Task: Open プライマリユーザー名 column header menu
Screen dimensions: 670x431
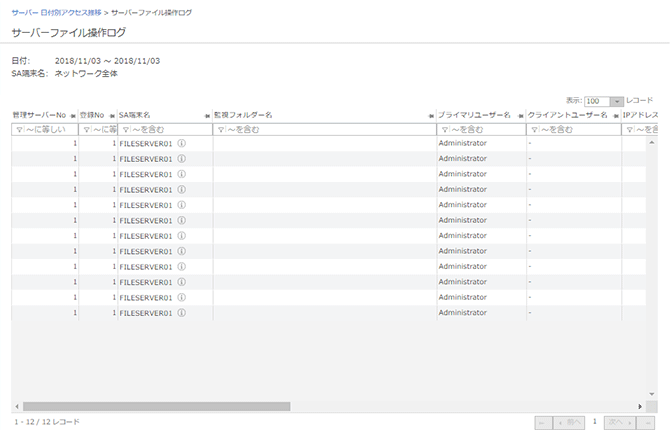Action: 519,116
